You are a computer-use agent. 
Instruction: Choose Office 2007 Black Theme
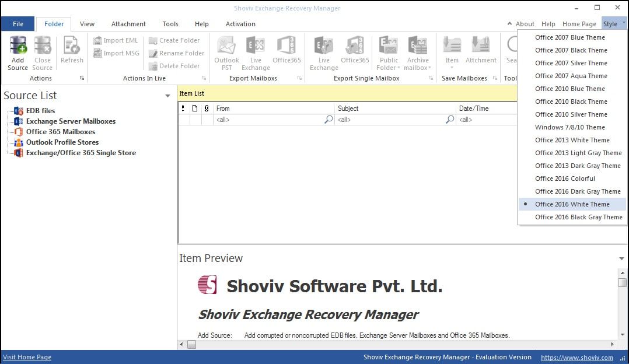[x=572, y=50]
